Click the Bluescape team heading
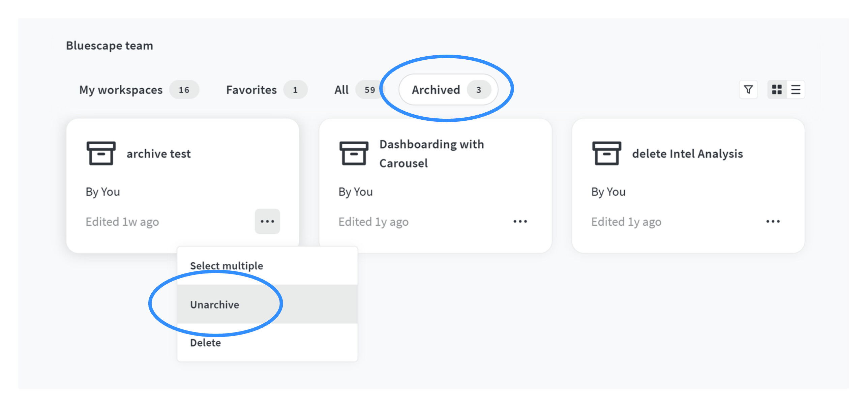The height and width of the screenshot is (407, 868). (x=110, y=46)
